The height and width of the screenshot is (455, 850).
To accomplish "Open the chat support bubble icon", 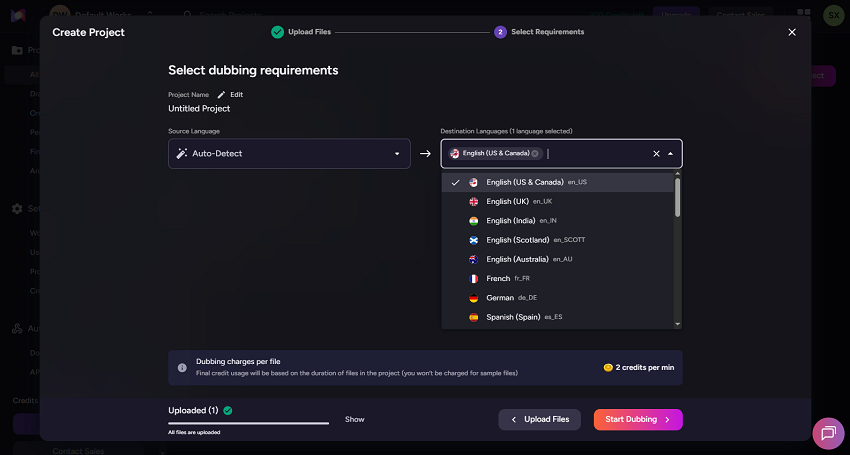I will tap(828, 432).
